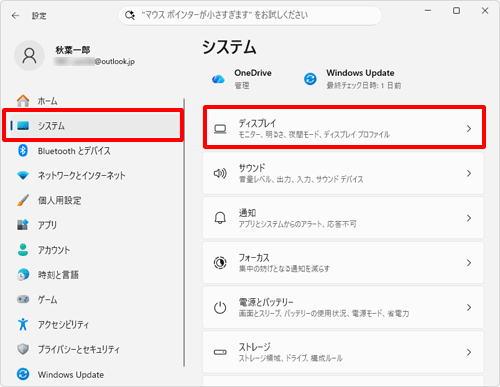The image size is (500, 387).
Task: Click the OneDrive cloud icon
Action: (218, 79)
